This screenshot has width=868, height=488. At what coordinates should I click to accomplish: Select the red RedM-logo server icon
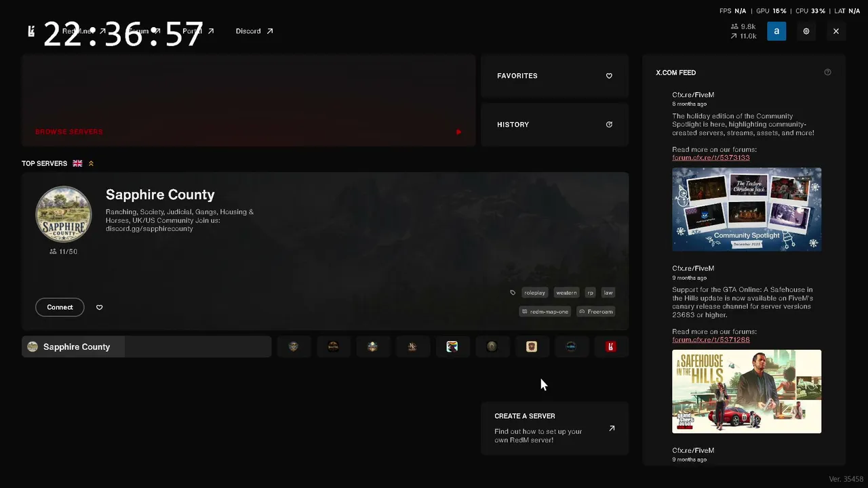[x=611, y=347]
